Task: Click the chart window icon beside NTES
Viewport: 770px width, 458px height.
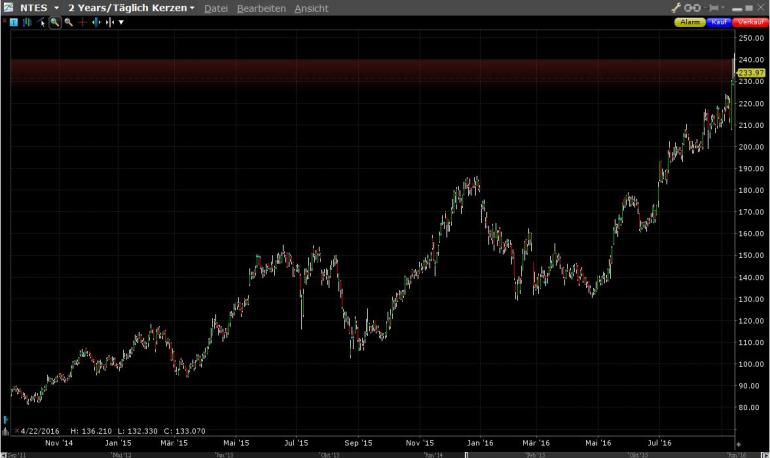Action: pyautogui.click(x=8, y=7)
